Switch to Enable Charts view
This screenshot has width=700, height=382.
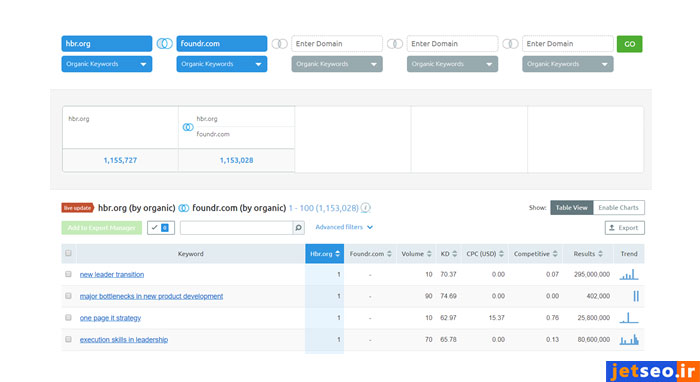[x=619, y=208]
